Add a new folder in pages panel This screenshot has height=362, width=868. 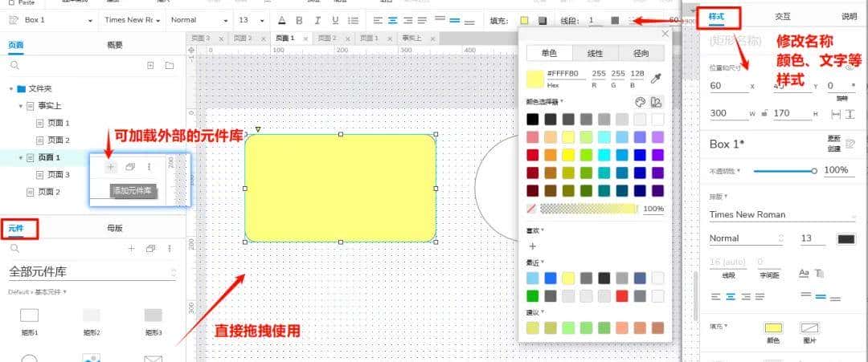(x=170, y=65)
